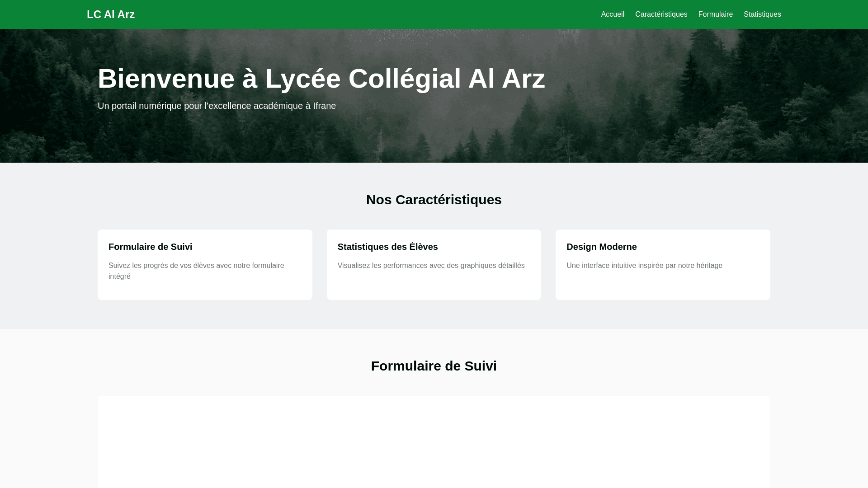Screen dimensions: 868x488
Task: Click the hero subtitle about Ifrane
Action: pos(217,106)
